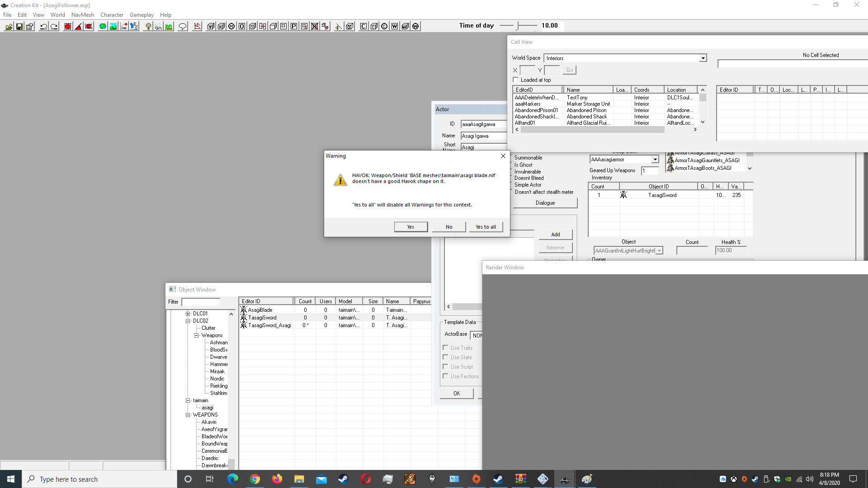
Task: Open the Gameplay menu
Action: pyautogui.click(x=142, y=15)
